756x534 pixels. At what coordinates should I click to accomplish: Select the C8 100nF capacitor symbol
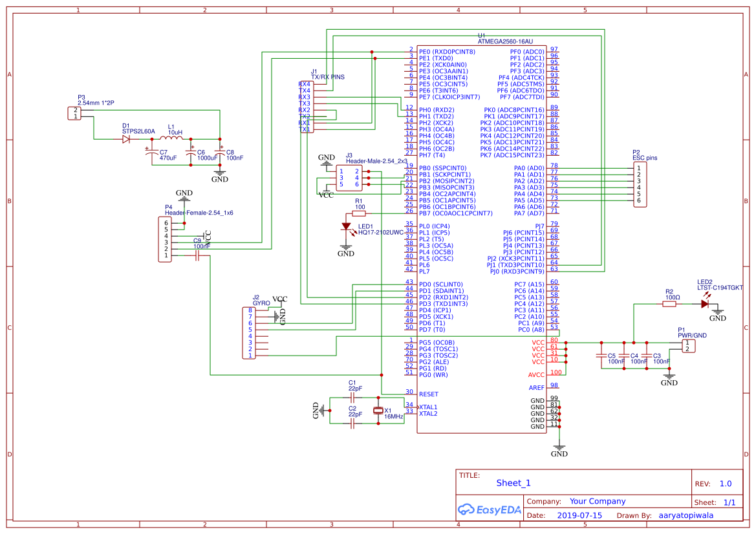pyautogui.click(x=220, y=153)
